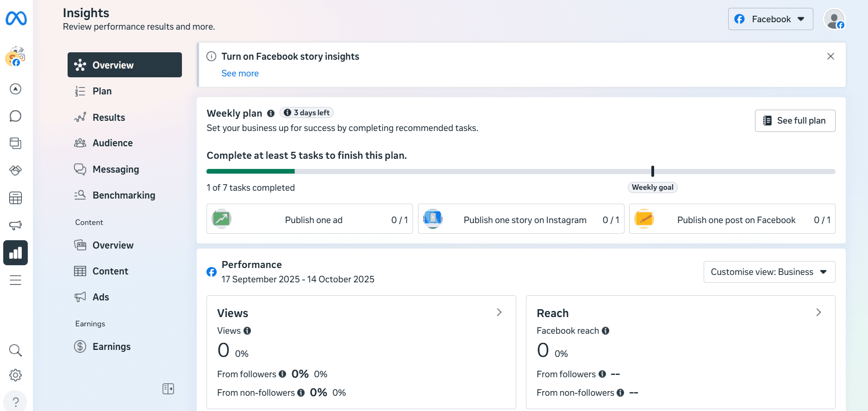Open the Content table item in sidebar

point(125,271)
